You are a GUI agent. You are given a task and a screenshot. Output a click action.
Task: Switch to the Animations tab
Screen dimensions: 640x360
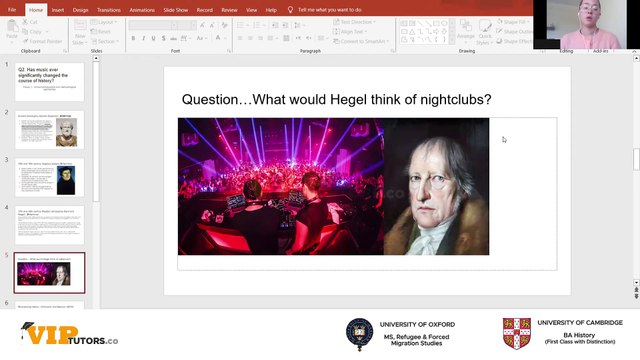(142, 10)
